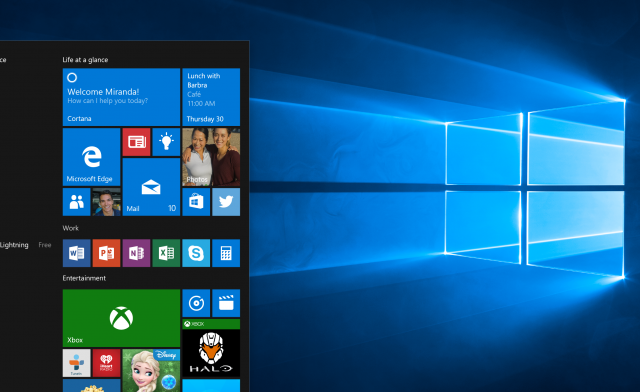Open the Cortana welcome tile
Image resolution: width=640 pixels, height=392 pixels.
click(x=121, y=97)
